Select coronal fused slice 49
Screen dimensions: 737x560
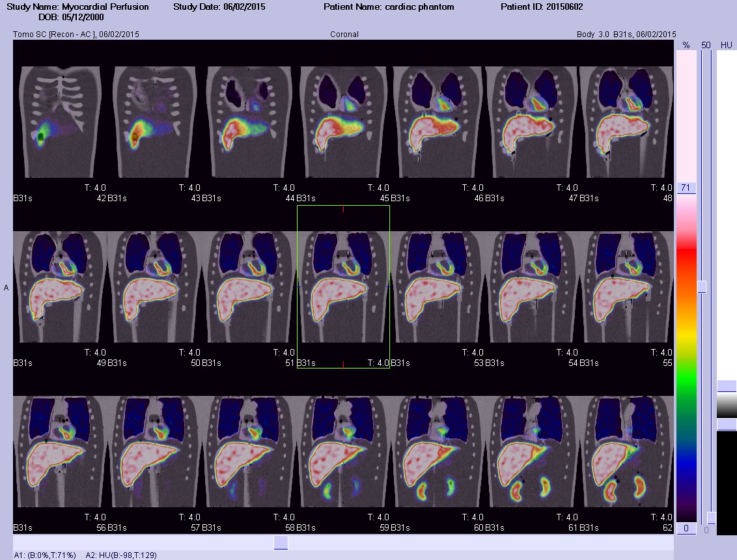pyautogui.click(x=60, y=287)
